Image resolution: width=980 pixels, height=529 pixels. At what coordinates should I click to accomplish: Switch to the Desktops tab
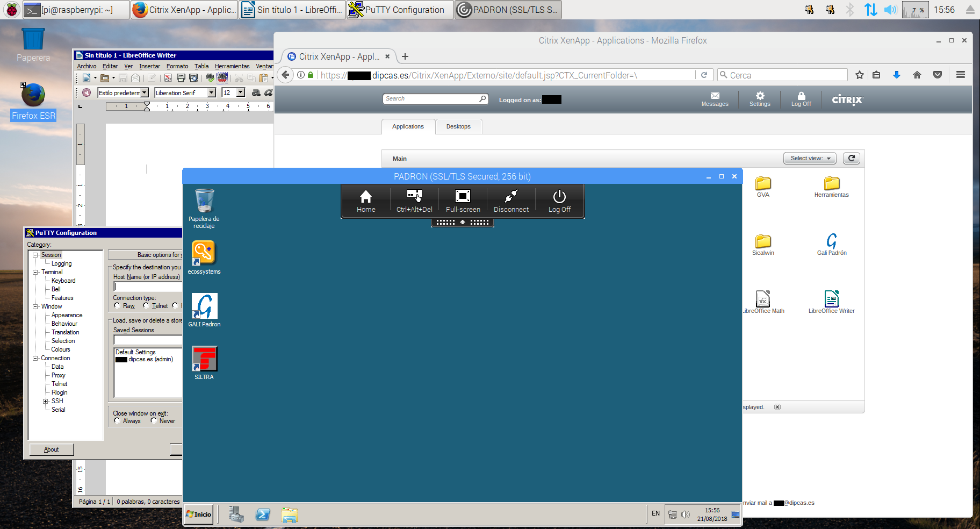(x=458, y=126)
